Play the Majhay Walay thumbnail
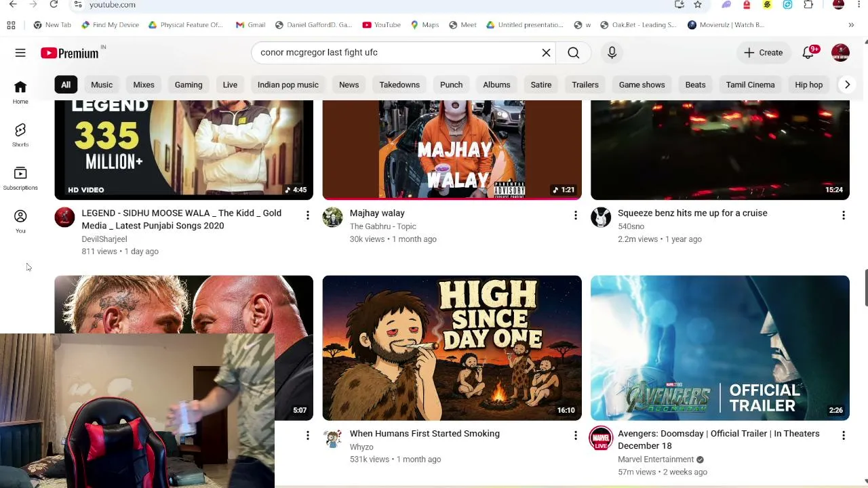This screenshot has height=488, width=868. pyautogui.click(x=452, y=150)
